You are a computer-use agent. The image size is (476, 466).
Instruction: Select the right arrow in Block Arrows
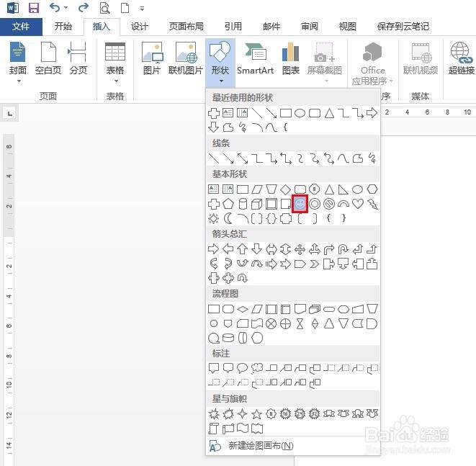click(x=213, y=249)
